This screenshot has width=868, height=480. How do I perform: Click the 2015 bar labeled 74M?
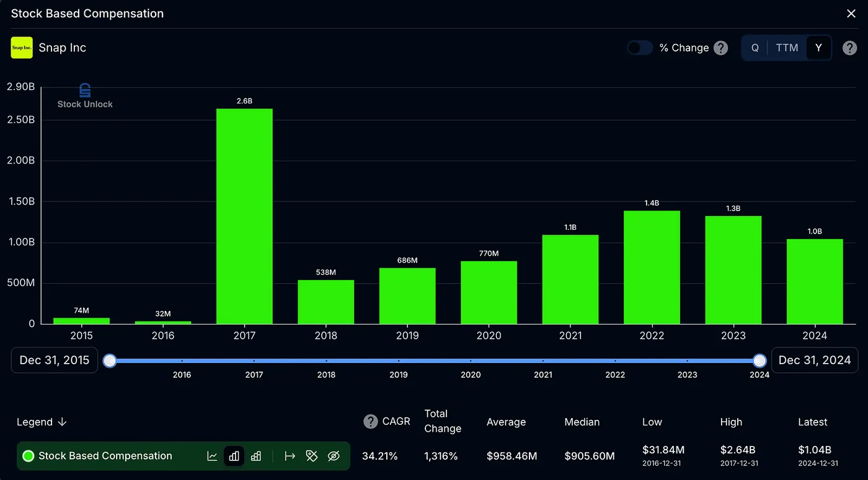coord(81,321)
